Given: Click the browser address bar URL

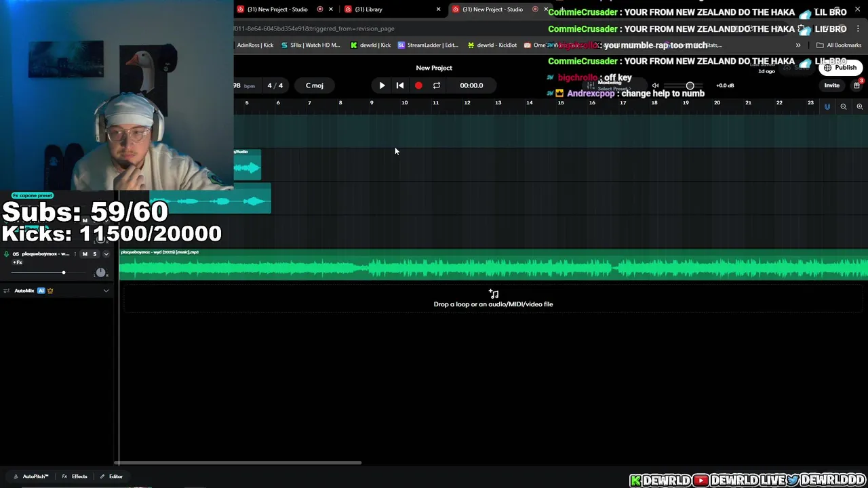Looking at the screenshot, I should coord(314,28).
